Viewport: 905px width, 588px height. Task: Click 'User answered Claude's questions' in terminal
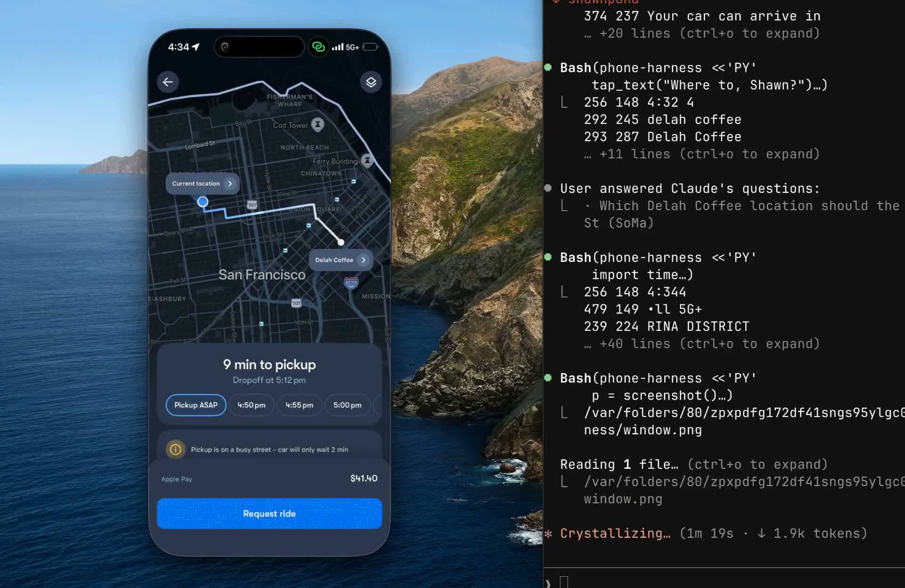(x=690, y=188)
